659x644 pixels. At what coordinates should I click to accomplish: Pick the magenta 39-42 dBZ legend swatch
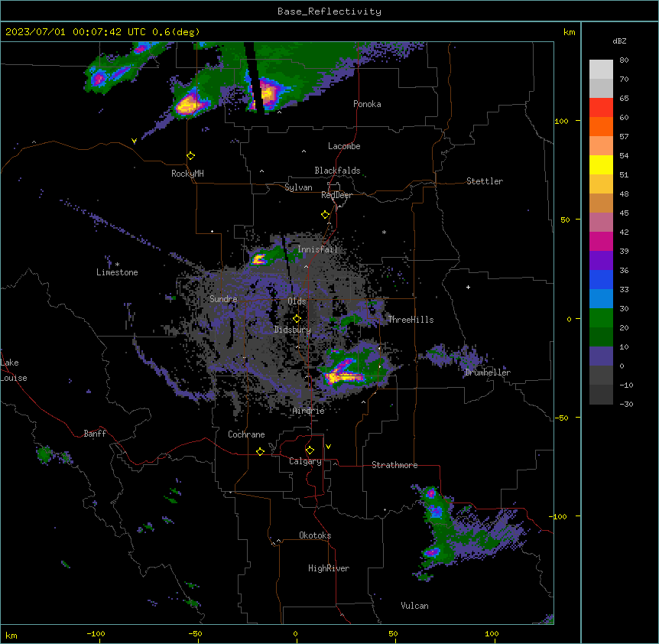[601, 241]
